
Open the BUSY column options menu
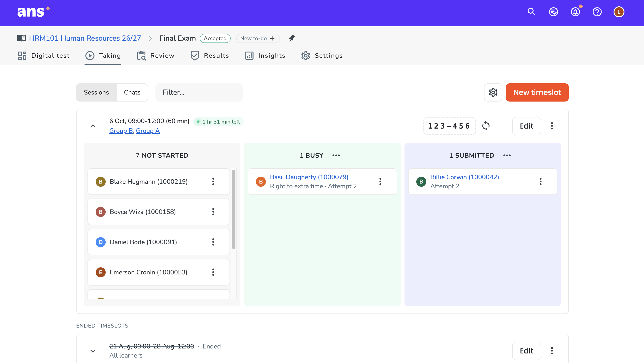coord(336,155)
